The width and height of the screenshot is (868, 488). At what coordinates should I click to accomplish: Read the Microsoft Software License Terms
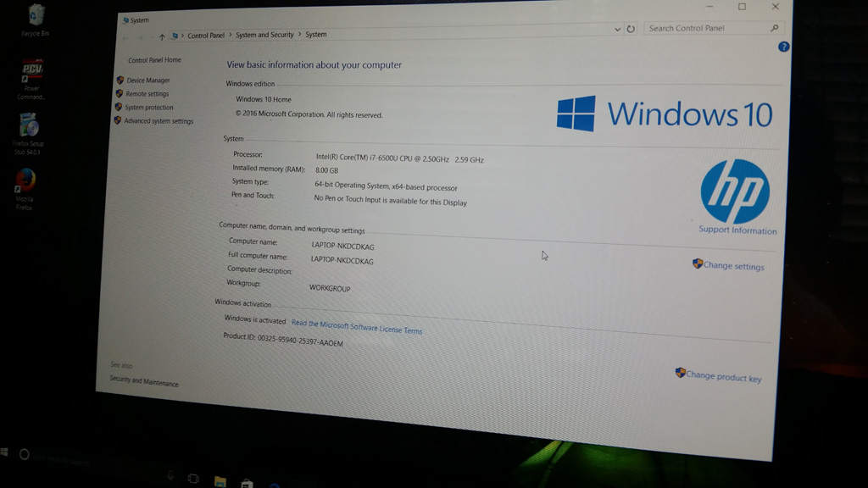(x=357, y=327)
